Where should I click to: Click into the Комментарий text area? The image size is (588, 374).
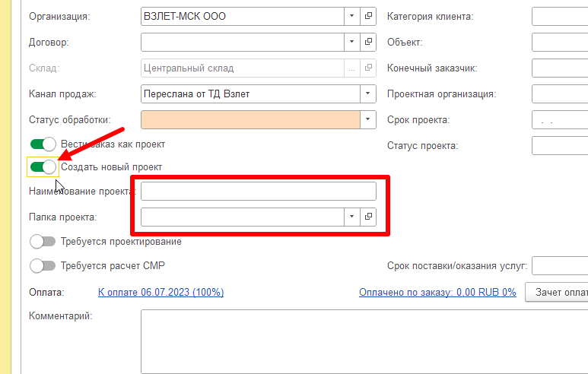tap(364, 341)
